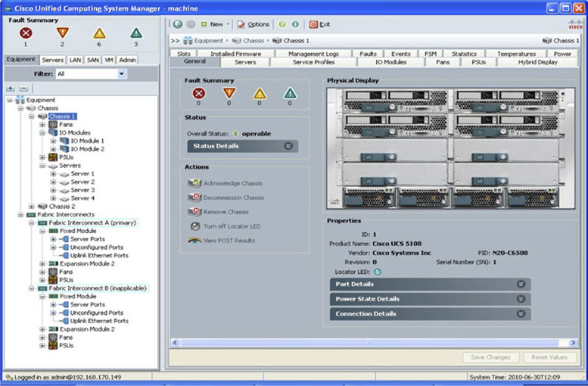Click View POST Results link
The width and height of the screenshot is (588, 386).
(x=229, y=241)
